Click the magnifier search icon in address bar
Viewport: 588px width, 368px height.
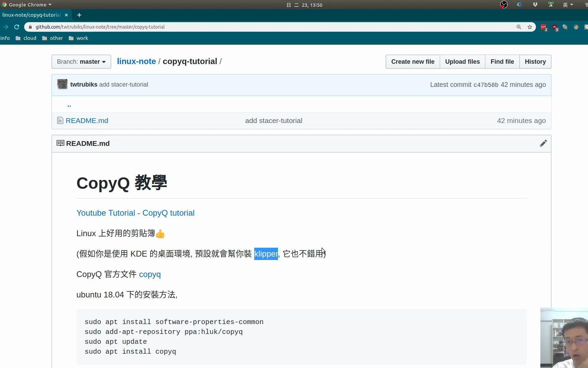click(519, 27)
